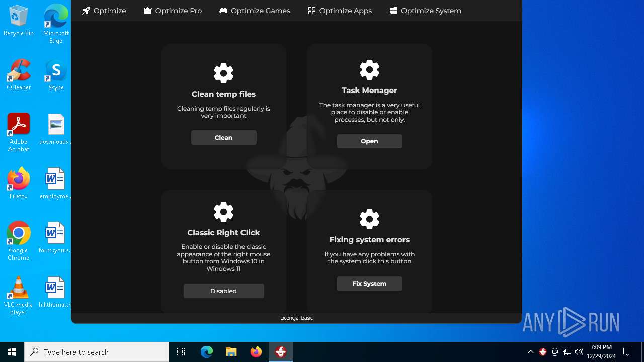Switch to Optimize Pro tab

173,11
